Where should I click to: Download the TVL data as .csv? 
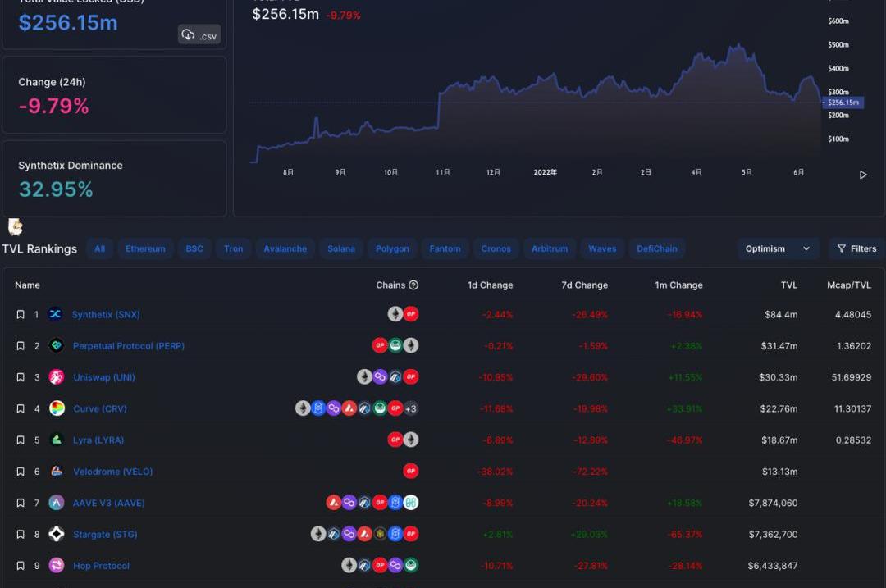pos(199,34)
